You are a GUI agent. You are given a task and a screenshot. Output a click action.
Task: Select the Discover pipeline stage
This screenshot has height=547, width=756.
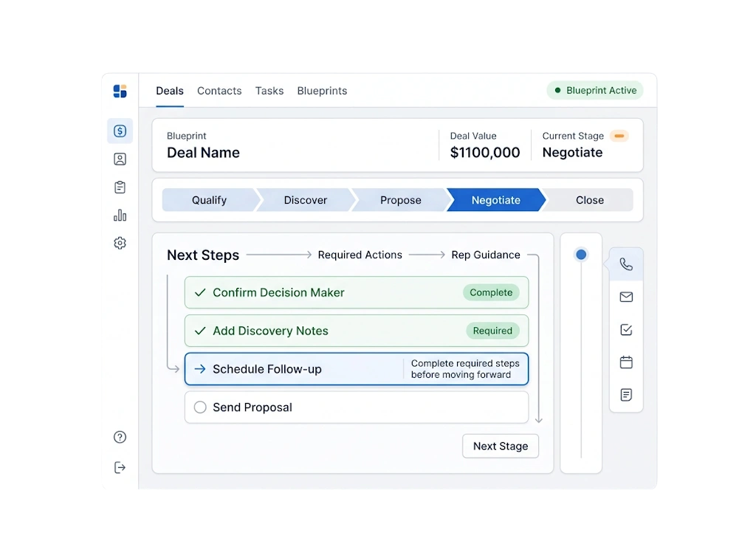coord(305,200)
